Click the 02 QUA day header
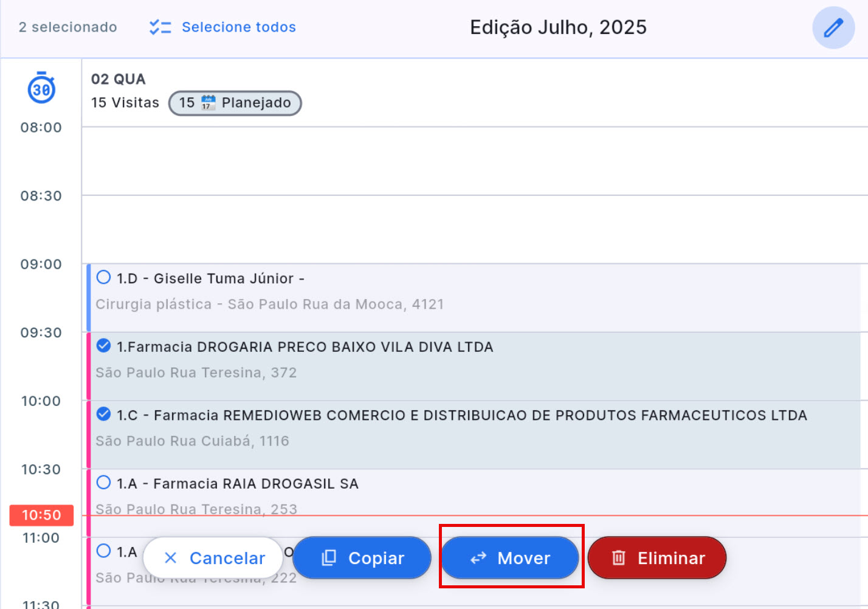This screenshot has width=868, height=609. click(x=119, y=80)
